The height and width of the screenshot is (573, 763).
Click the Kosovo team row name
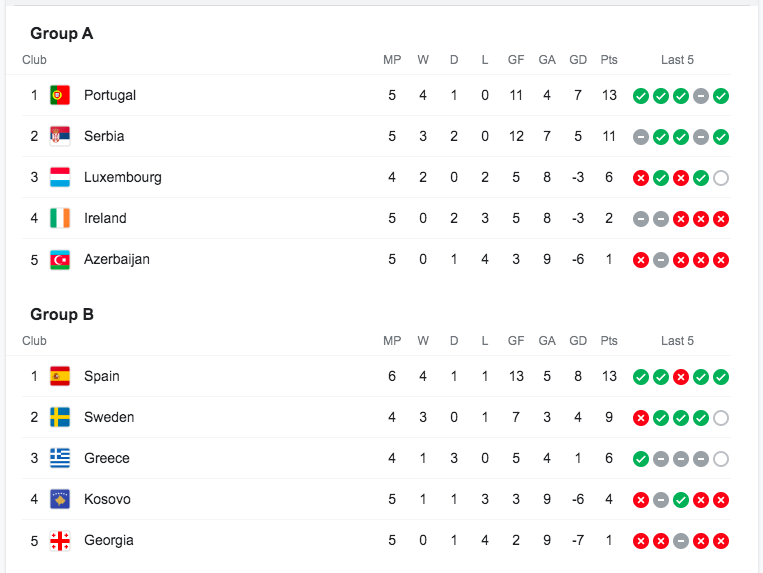107,499
